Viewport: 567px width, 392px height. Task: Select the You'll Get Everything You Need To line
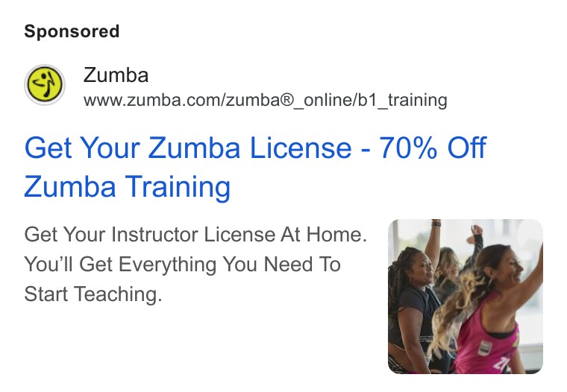coord(182,264)
